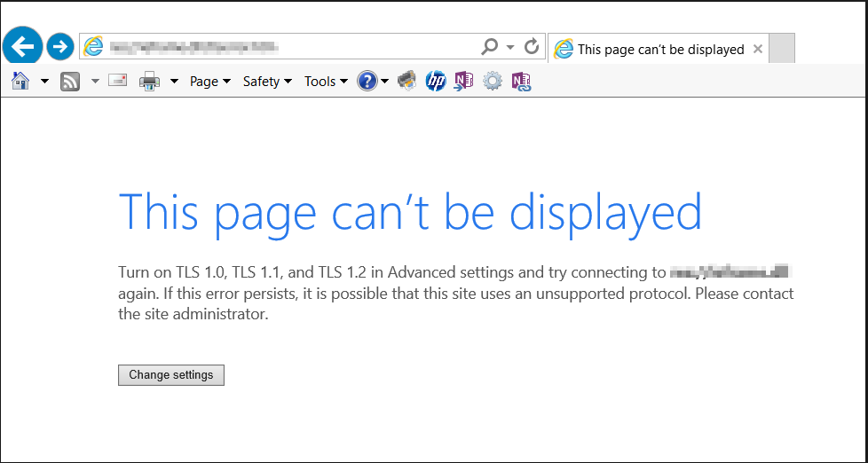Open the address bar autocomplete dropdown arrow

point(510,47)
